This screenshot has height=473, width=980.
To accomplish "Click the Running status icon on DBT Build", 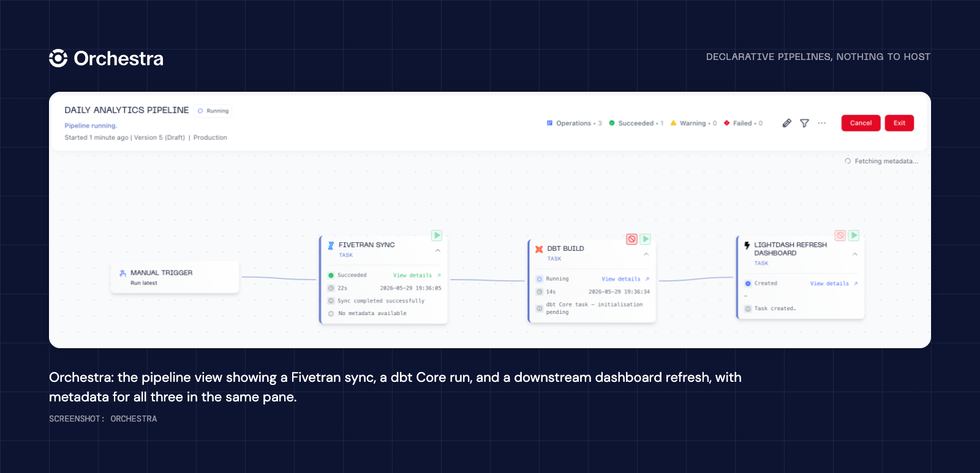I will point(539,279).
